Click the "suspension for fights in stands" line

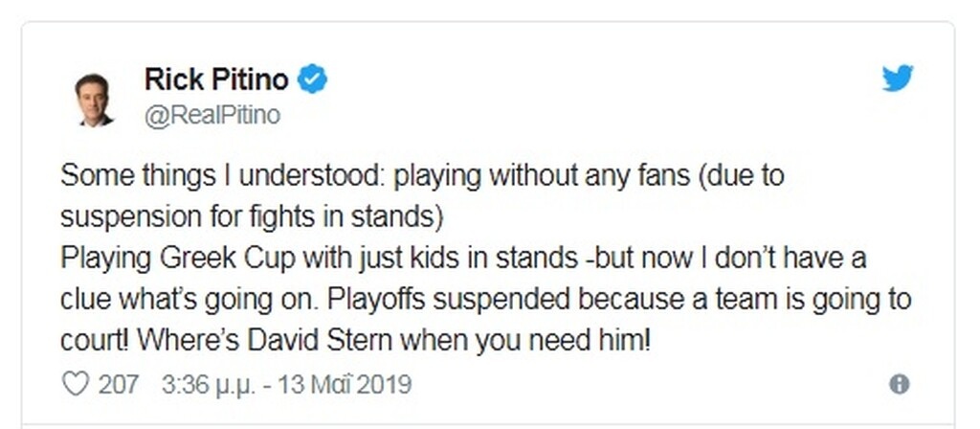point(251,217)
